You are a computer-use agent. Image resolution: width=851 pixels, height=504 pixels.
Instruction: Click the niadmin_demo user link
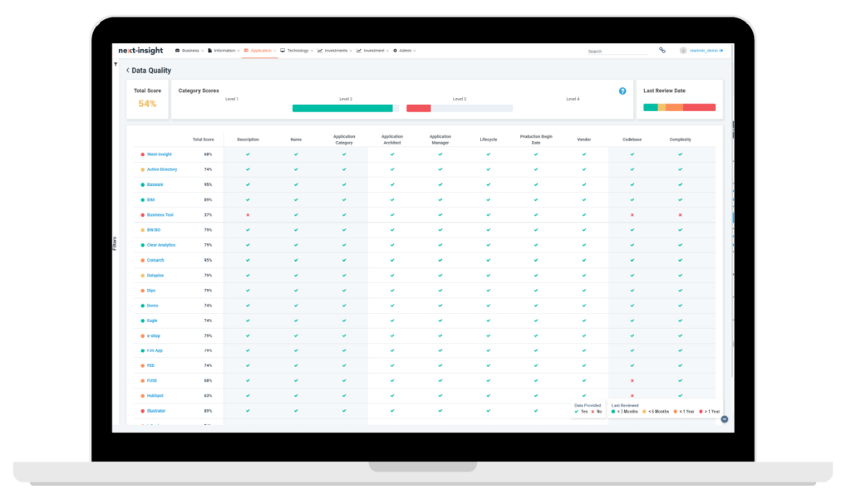click(706, 51)
